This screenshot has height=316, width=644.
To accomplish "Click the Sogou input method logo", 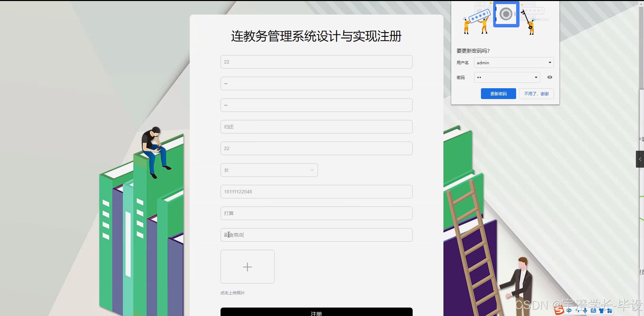I will (559, 310).
